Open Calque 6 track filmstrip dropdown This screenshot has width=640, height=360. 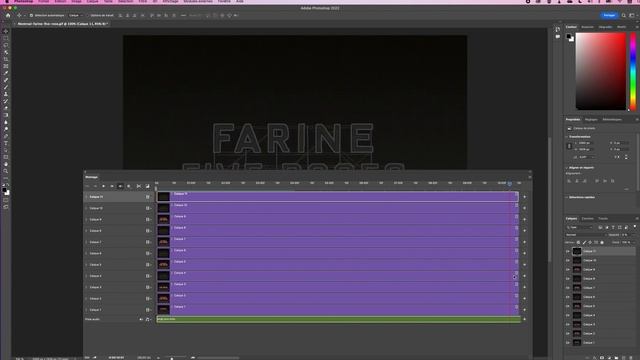148,253
